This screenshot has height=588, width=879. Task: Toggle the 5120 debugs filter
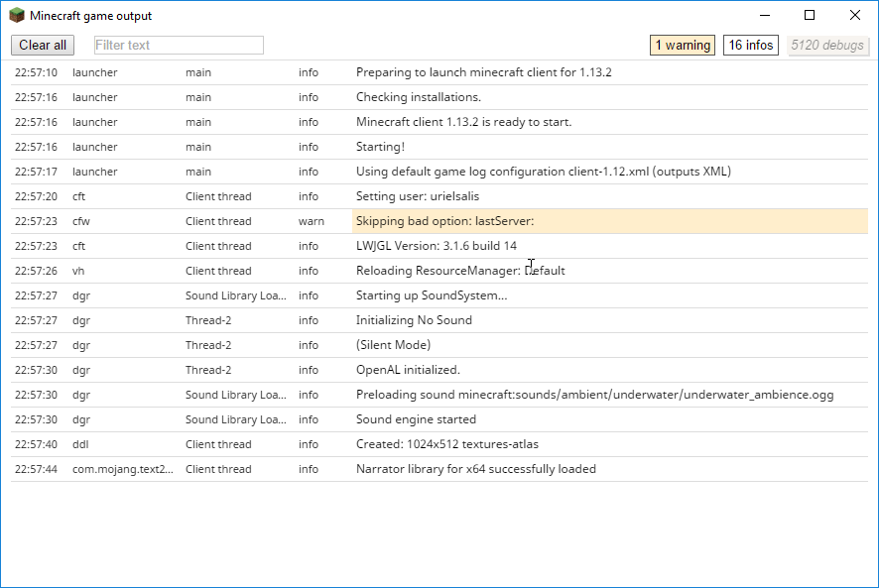coord(827,45)
